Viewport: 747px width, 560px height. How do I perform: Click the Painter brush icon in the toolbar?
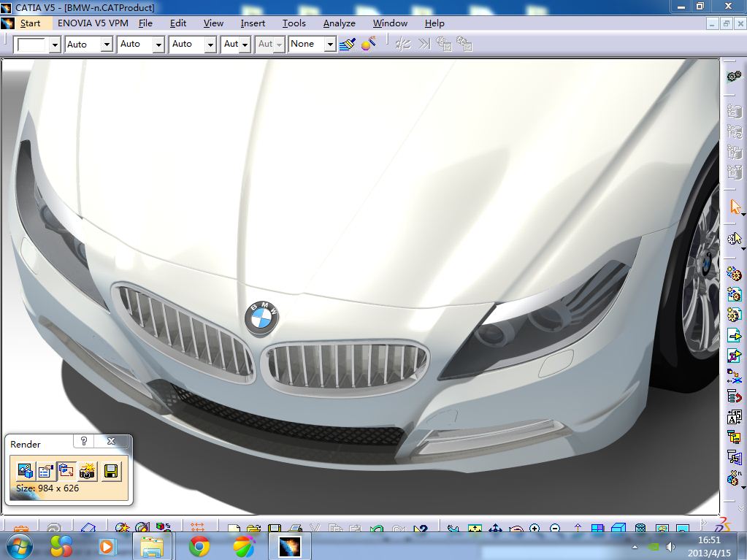point(348,45)
